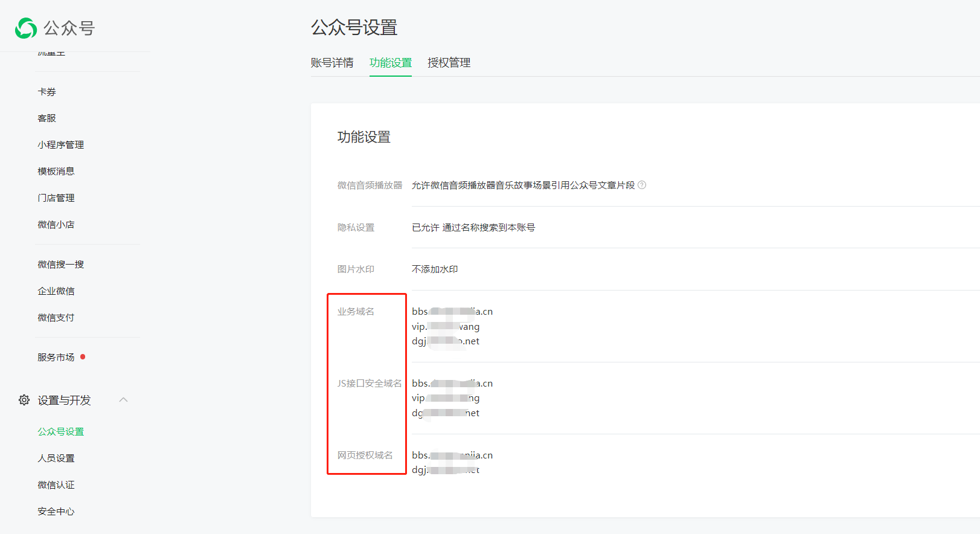
Task: Open 客服 in the sidebar
Action: pyautogui.click(x=47, y=118)
